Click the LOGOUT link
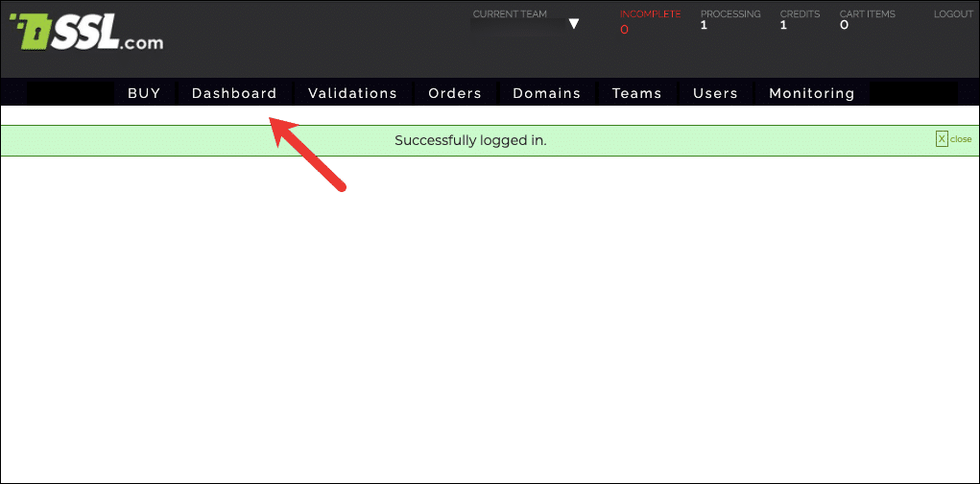 pyautogui.click(x=953, y=14)
